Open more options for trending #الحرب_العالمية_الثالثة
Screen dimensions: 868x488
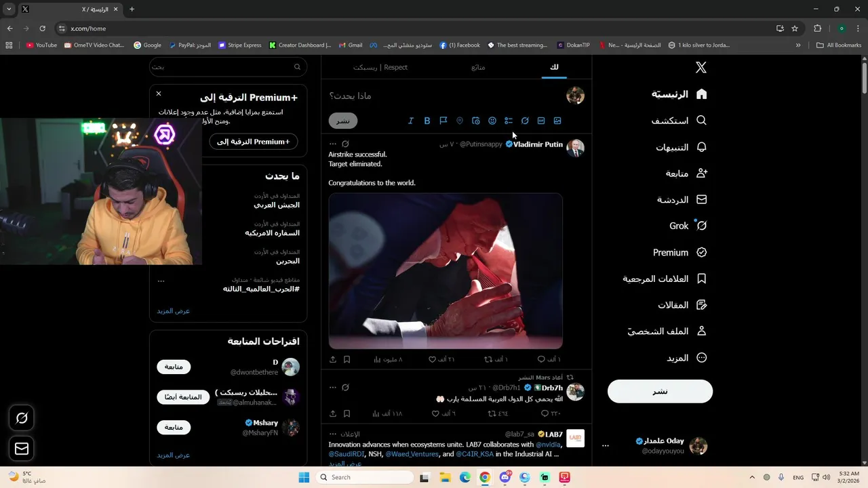(x=161, y=280)
